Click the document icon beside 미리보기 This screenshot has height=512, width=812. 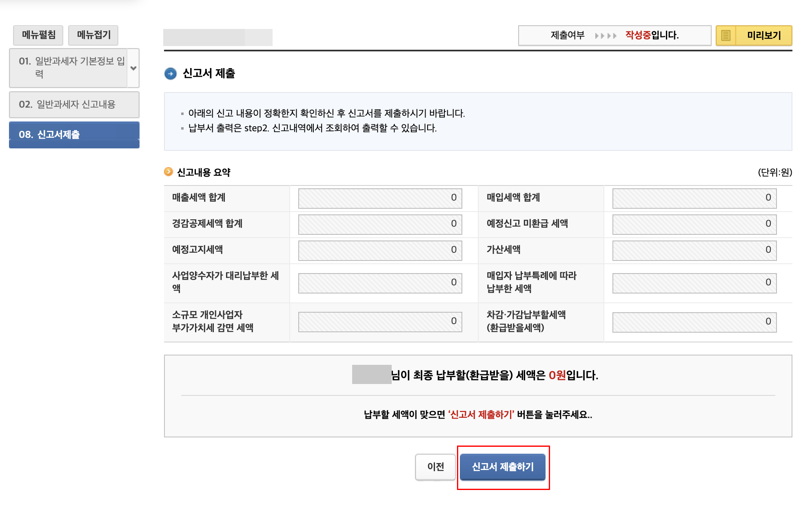click(726, 35)
